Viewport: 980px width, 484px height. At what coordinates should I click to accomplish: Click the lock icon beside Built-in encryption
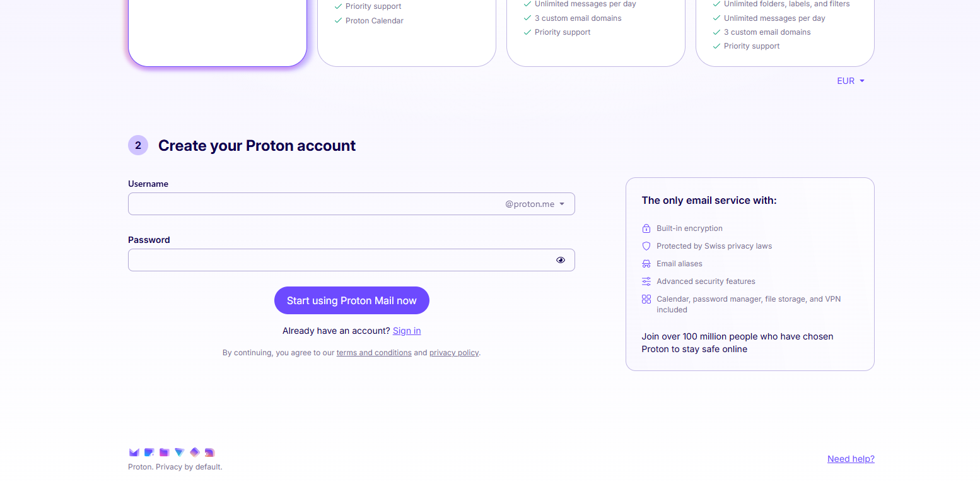[646, 228]
